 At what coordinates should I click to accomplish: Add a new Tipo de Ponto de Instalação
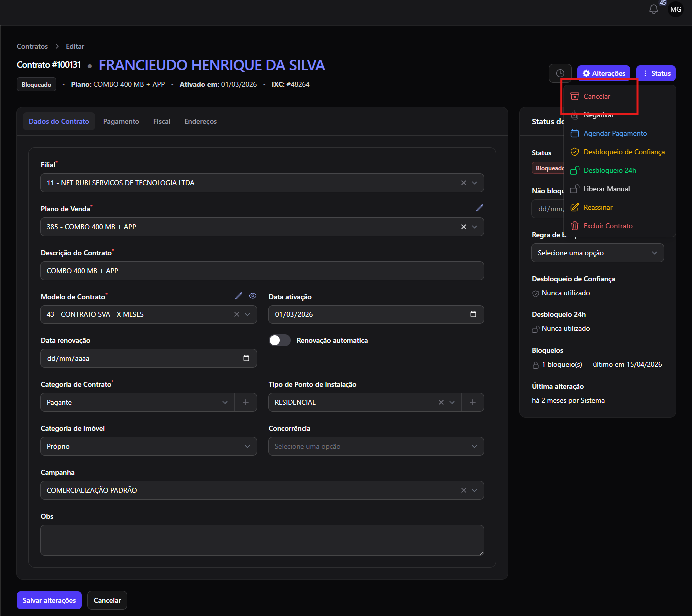tap(473, 402)
